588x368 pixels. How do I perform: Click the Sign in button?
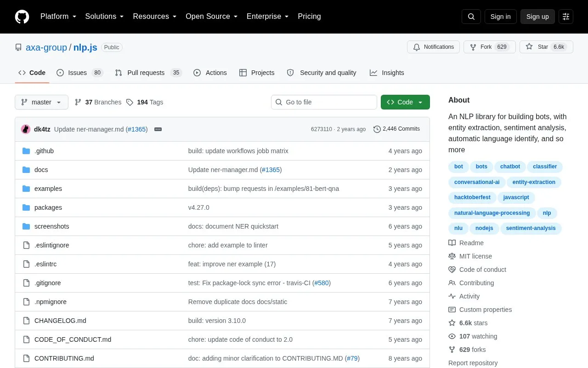(x=500, y=17)
